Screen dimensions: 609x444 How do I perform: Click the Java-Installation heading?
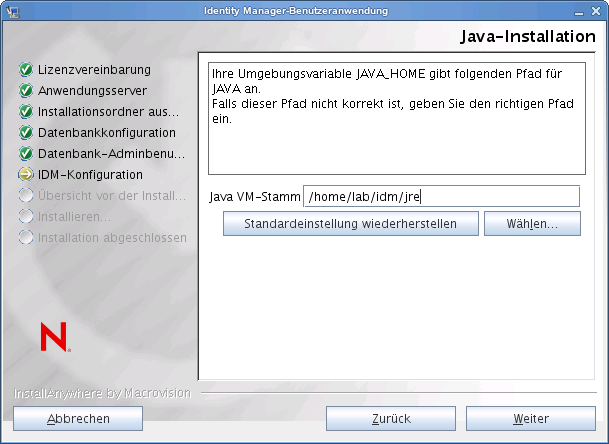click(x=528, y=36)
